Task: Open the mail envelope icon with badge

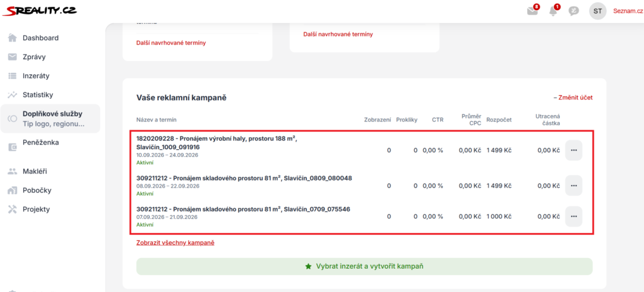Action: point(533,11)
